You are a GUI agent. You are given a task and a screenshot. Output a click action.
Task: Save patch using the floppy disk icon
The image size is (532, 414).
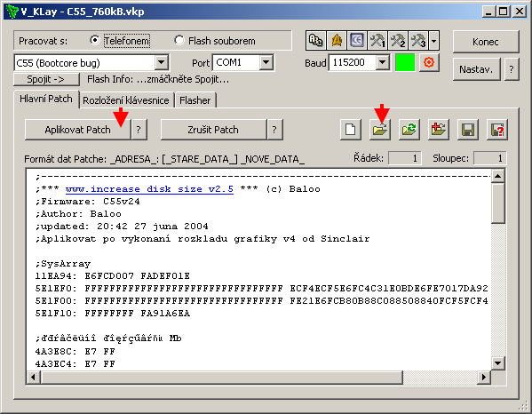tap(468, 130)
